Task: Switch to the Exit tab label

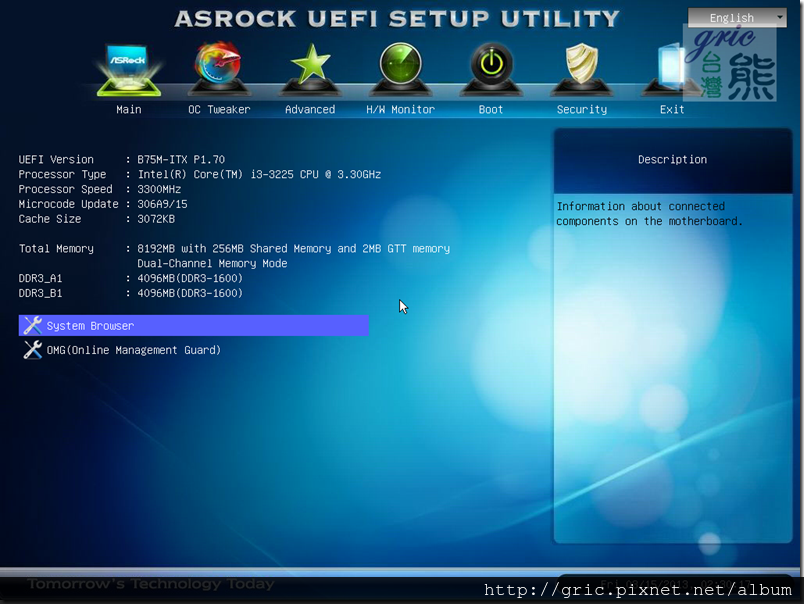Action: point(672,109)
